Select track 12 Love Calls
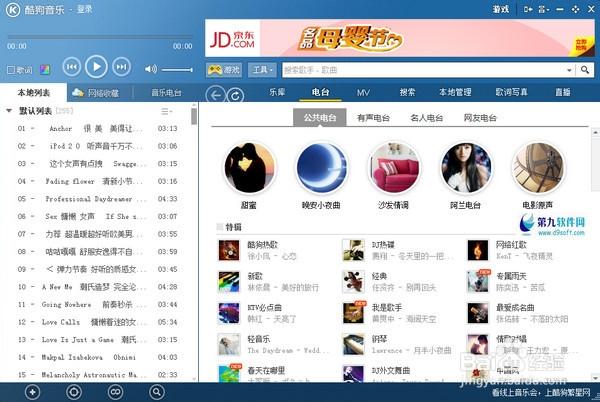The width and height of the screenshot is (600, 402). (x=98, y=322)
